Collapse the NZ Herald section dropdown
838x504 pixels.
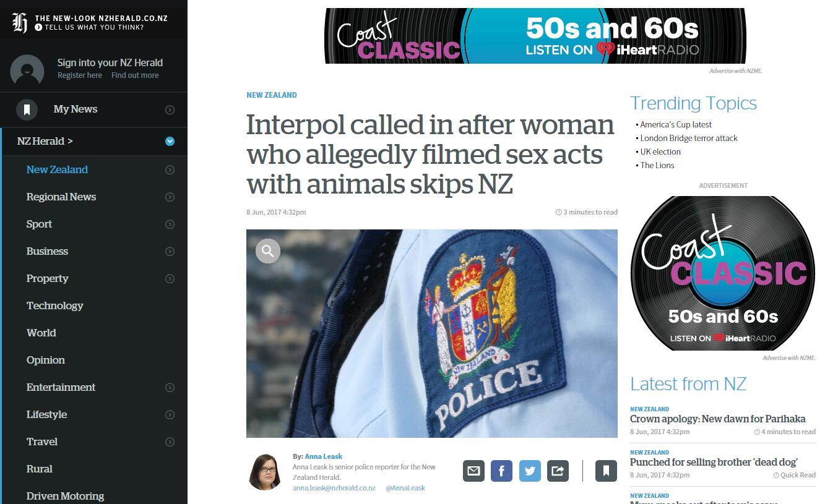pyautogui.click(x=170, y=142)
